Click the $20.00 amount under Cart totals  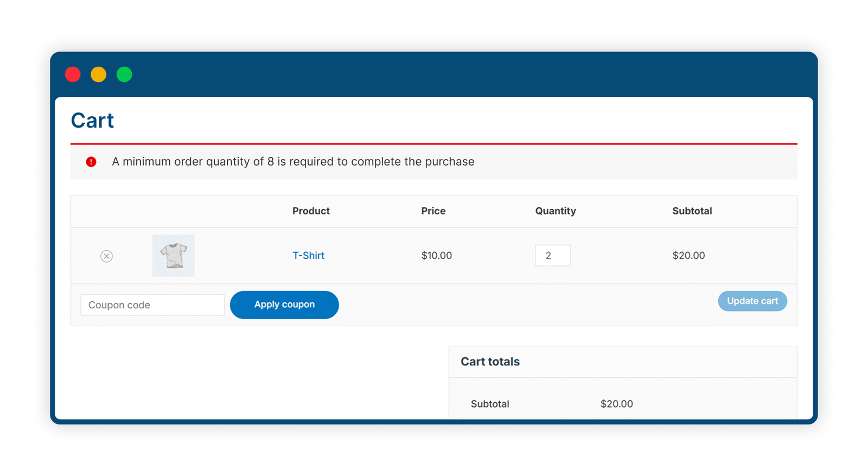click(x=617, y=404)
